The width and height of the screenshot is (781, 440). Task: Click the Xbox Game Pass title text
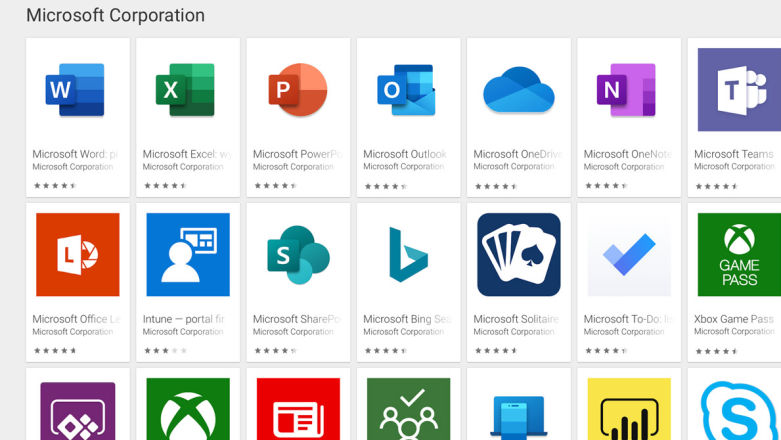tap(734, 319)
